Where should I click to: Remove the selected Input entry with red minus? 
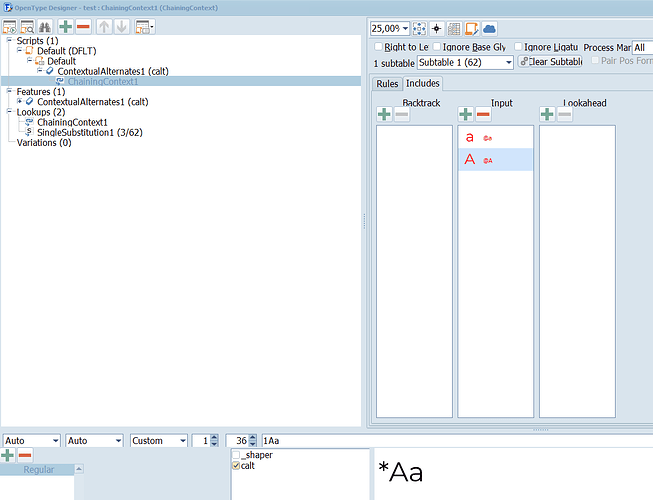point(483,114)
